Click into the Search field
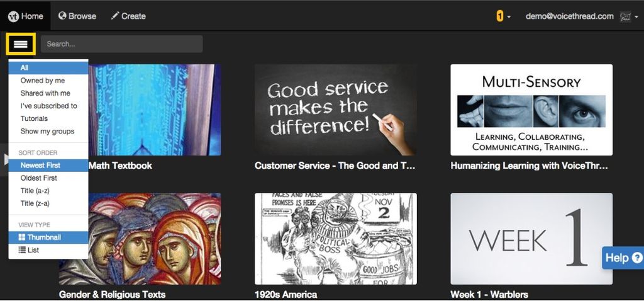The width and height of the screenshot is (644, 301). (x=121, y=44)
